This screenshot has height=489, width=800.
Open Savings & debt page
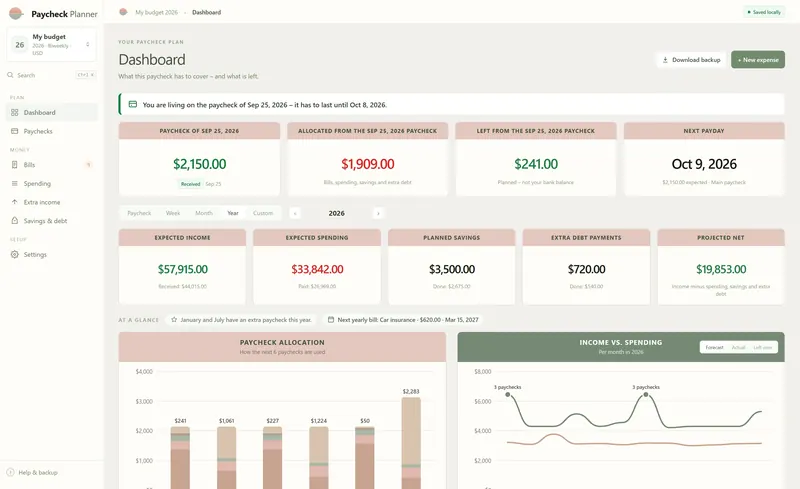[52, 221]
